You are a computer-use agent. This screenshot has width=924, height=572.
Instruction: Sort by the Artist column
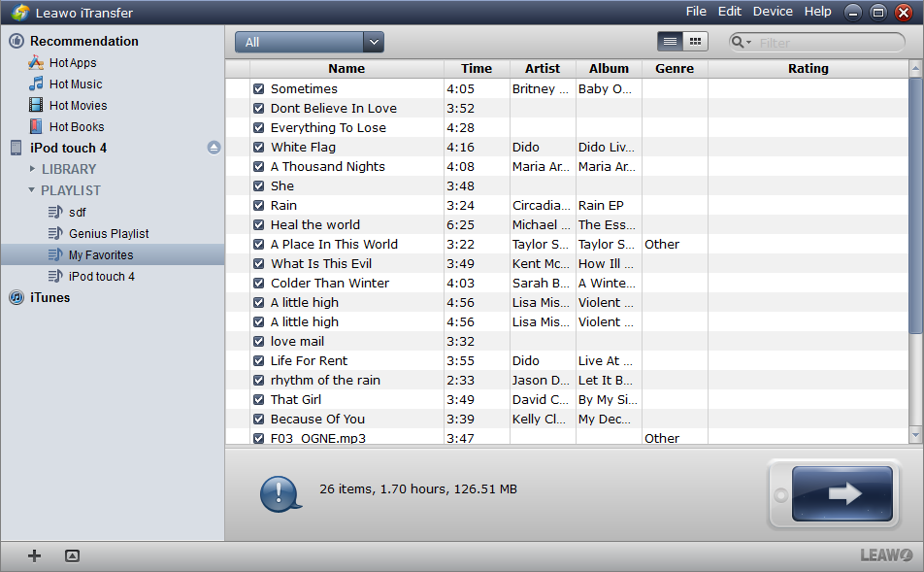point(543,68)
